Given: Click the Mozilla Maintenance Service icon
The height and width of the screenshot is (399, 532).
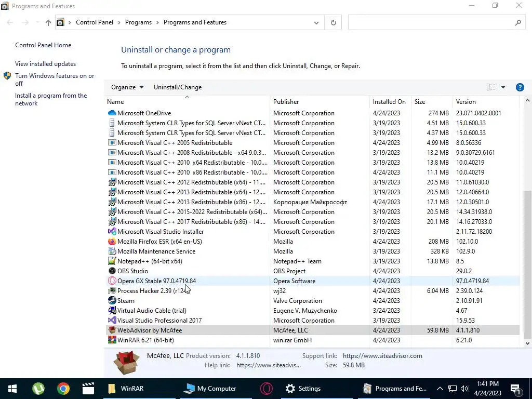Looking at the screenshot, I should (x=112, y=251).
